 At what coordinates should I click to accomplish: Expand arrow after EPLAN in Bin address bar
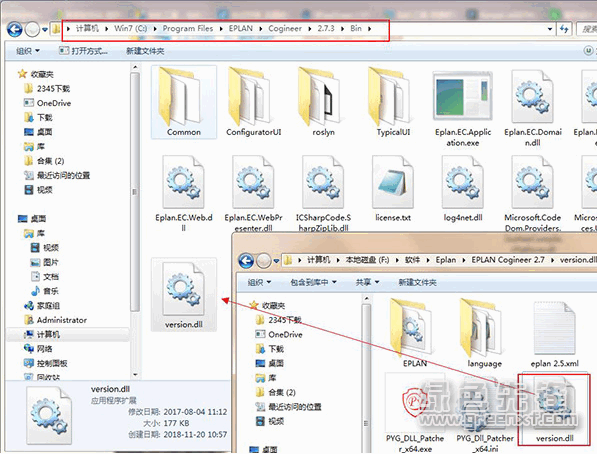pos(261,29)
